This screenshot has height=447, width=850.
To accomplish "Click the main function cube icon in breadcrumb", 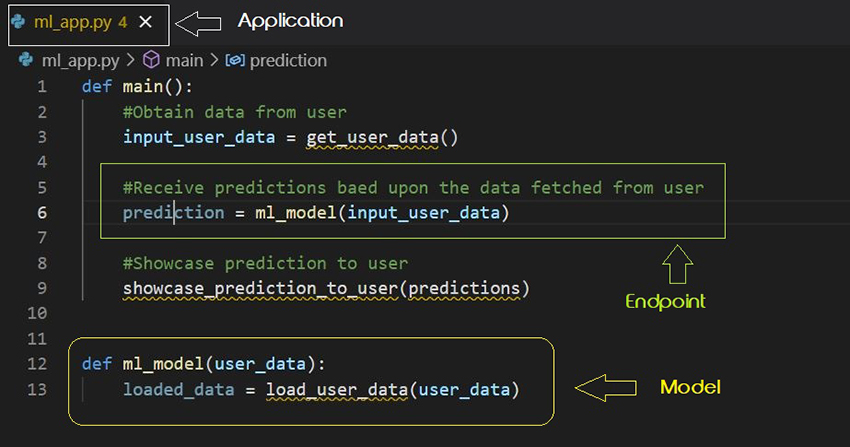I will point(152,60).
